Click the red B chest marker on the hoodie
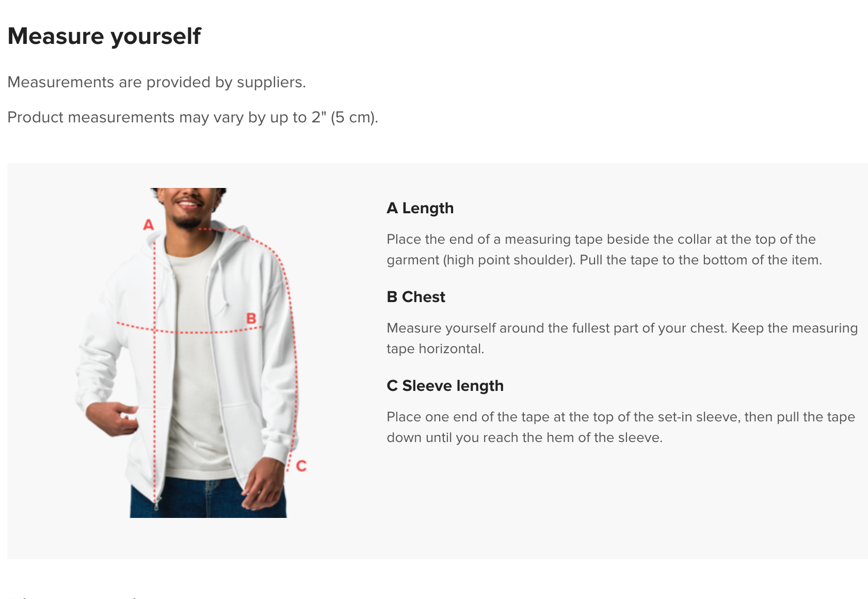This screenshot has width=868, height=599. click(251, 318)
